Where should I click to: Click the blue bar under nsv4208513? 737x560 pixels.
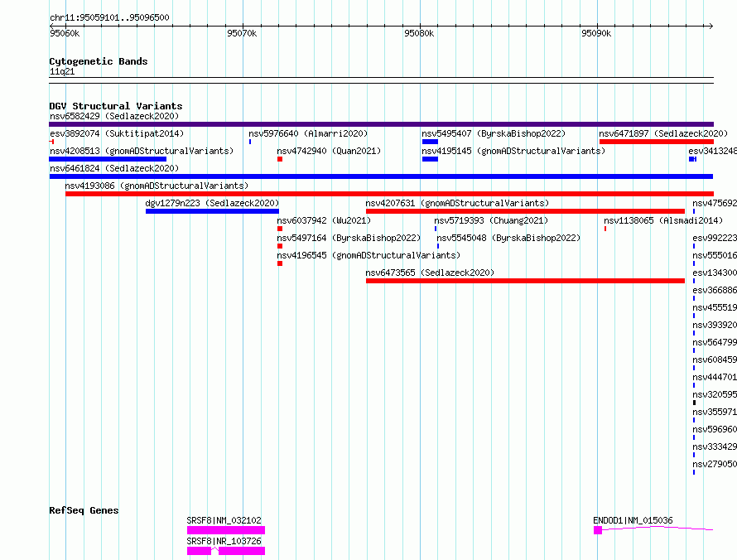tap(108, 159)
